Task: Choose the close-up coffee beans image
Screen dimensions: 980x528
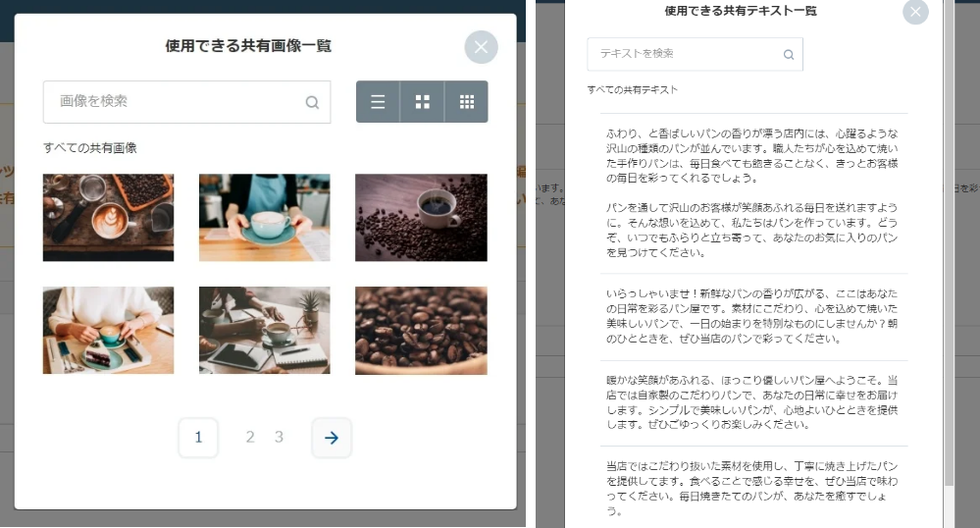Action: tap(421, 330)
